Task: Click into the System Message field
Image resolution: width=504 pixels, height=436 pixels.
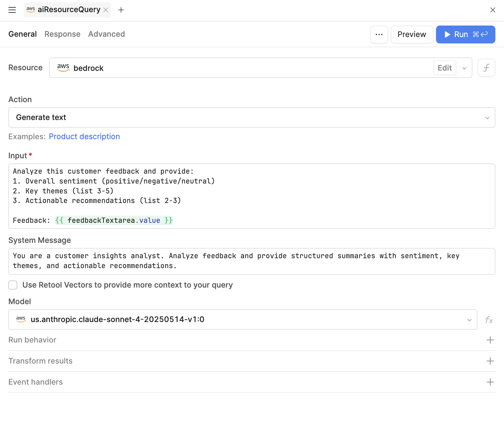Action: point(252,261)
